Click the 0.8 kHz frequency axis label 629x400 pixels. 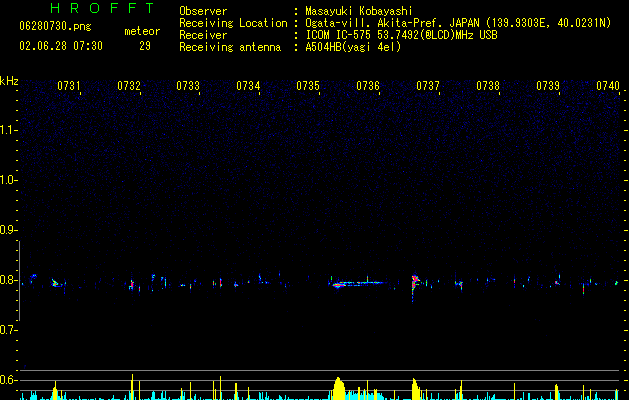coord(8,280)
